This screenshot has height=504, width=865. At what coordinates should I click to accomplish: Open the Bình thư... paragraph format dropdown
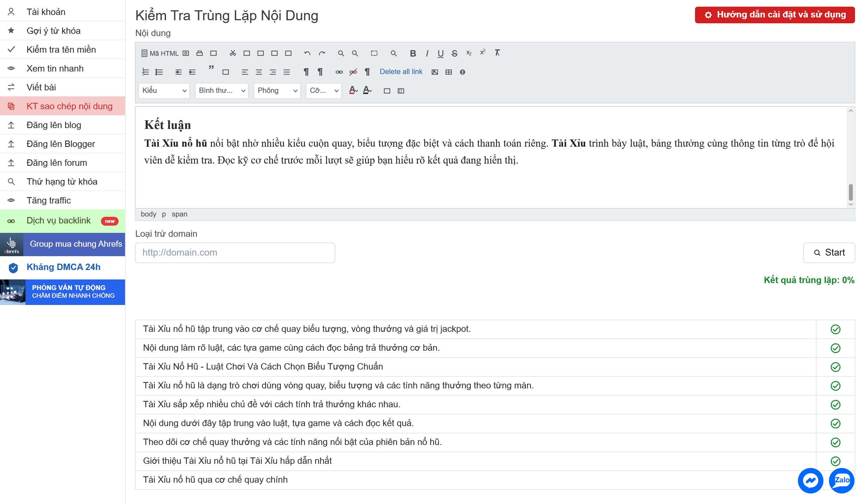coord(222,91)
